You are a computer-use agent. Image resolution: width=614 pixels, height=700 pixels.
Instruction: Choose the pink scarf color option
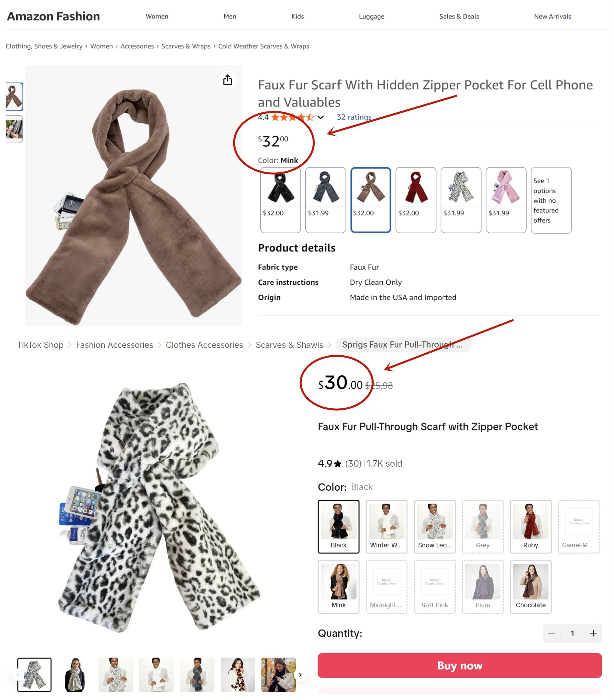click(x=506, y=200)
